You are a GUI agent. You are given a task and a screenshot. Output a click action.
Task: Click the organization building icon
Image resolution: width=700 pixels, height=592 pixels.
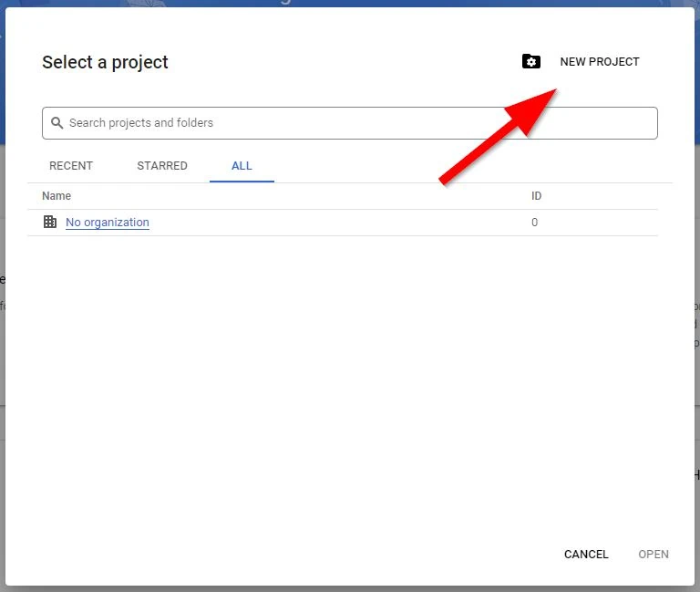49,222
